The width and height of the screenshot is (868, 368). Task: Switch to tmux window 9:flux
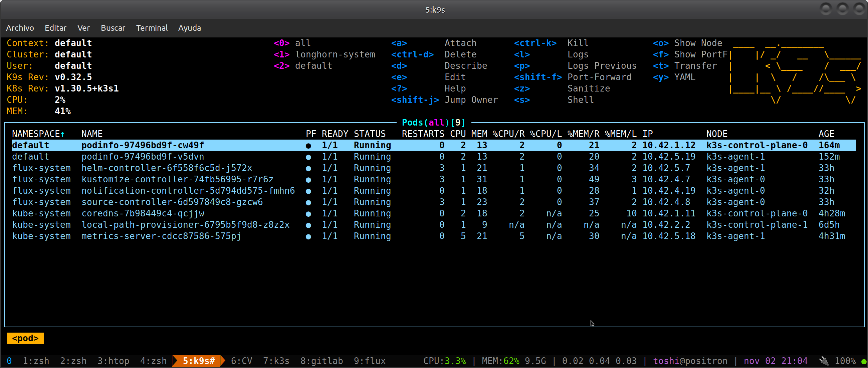[x=370, y=361]
